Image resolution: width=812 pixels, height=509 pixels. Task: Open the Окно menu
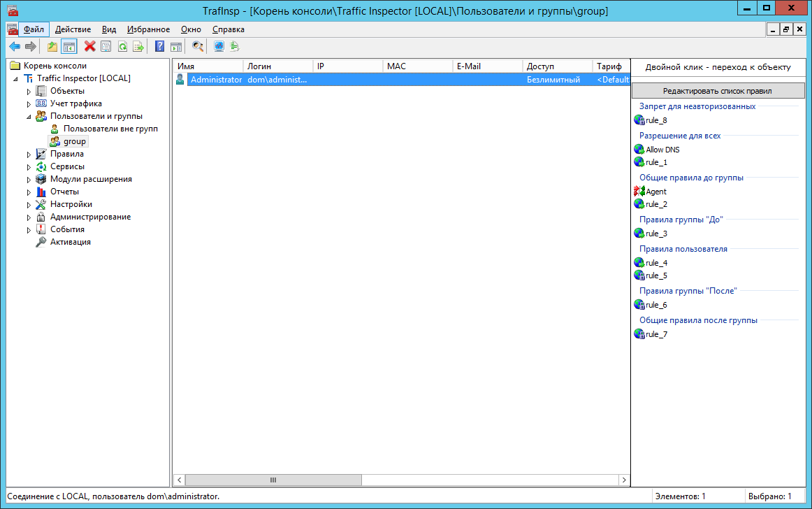[191, 29]
